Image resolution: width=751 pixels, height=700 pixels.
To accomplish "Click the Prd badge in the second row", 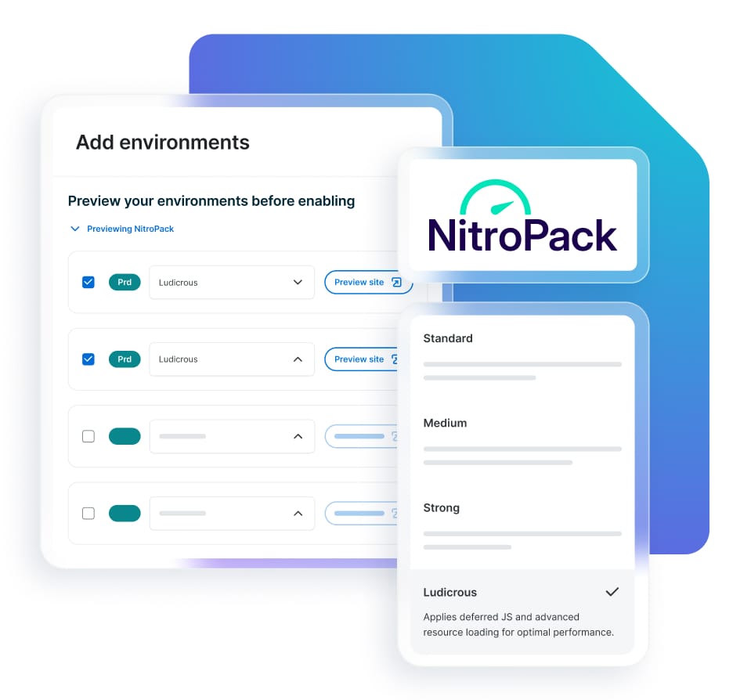I will tap(124, 359).
